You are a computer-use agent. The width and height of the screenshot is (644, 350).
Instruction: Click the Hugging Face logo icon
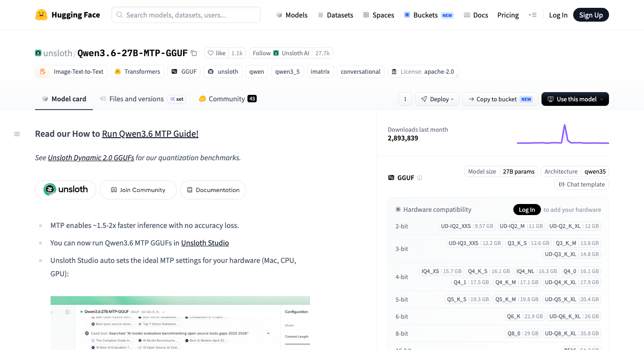(41, 15)
